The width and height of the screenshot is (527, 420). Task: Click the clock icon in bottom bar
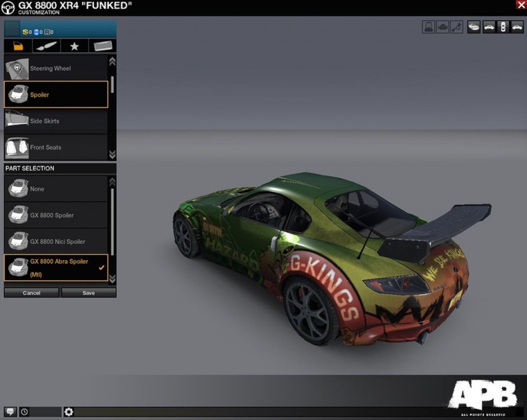click(25, 412)
